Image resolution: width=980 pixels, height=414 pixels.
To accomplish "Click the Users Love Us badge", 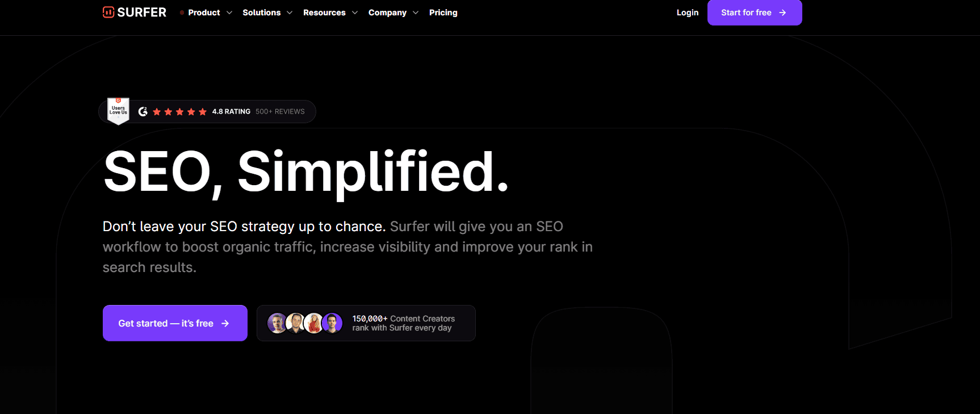I will click(118, 111).
